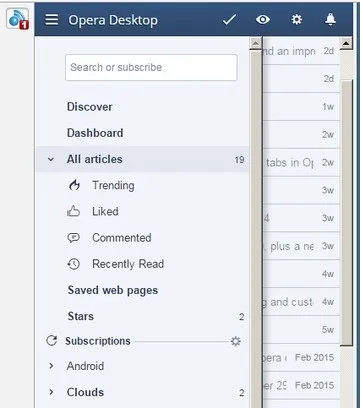Open article mentioning tabs in Opera

point(301,163)
